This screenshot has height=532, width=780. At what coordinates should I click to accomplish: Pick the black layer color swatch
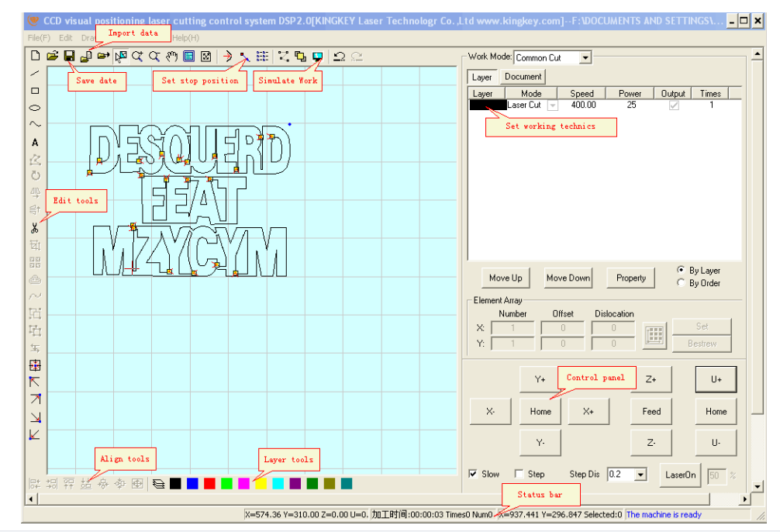coord(175,484)
